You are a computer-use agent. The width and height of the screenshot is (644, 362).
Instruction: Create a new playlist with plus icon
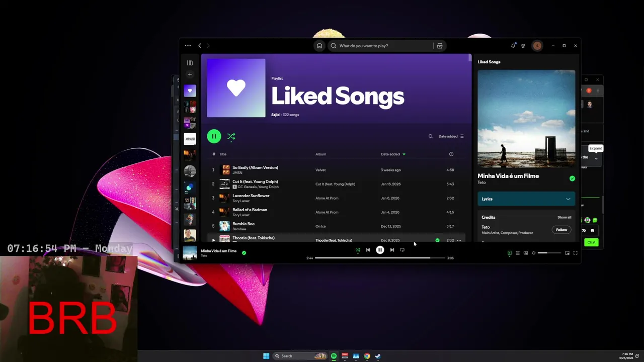pos(190,74)
